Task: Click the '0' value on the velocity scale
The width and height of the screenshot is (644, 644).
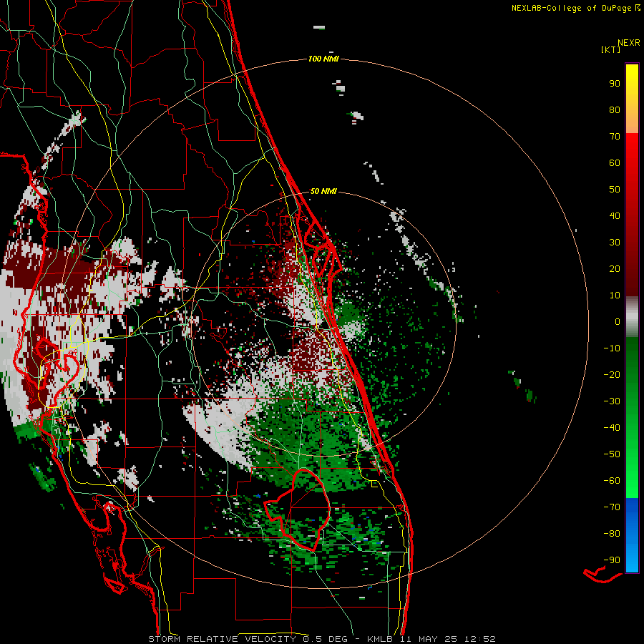Action: tap(618, 321)
